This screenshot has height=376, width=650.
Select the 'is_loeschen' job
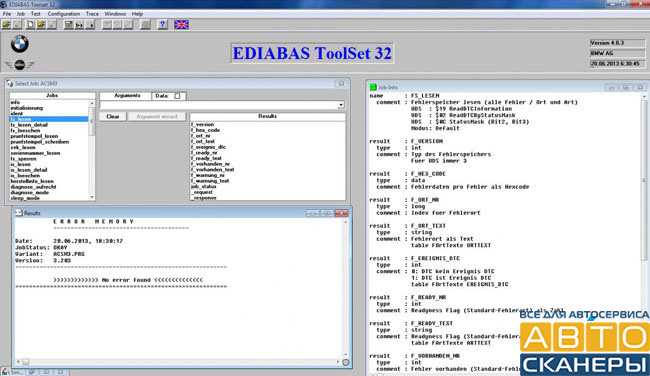click(x=25, y=176)
